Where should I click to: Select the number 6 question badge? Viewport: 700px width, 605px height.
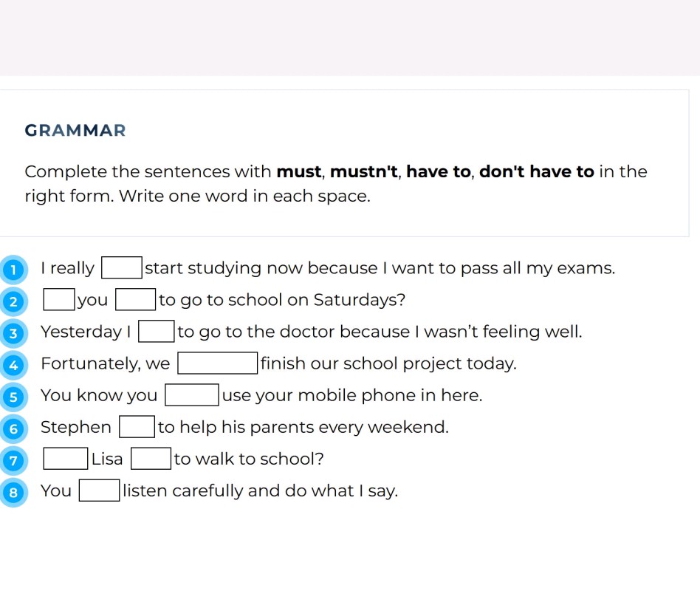point(13,429)
